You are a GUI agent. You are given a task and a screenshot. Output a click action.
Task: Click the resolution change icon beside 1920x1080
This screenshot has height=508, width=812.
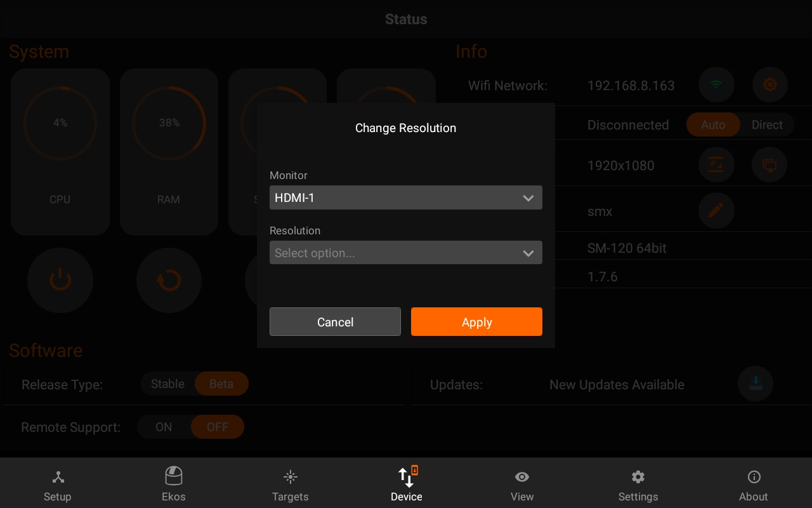pos(716,166)
